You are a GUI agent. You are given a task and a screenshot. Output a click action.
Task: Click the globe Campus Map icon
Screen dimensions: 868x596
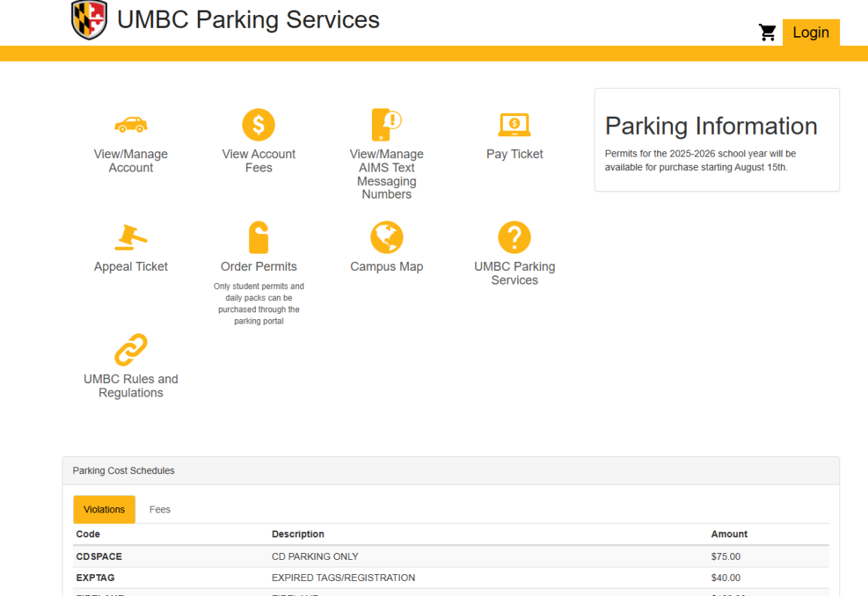(386, 237)
